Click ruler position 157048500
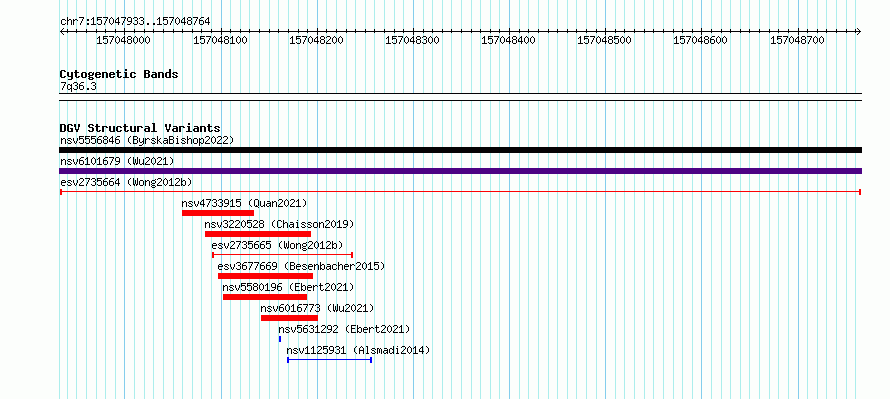Screen dimensions: 890x399 pyautogui.click(x=604, y=40)
